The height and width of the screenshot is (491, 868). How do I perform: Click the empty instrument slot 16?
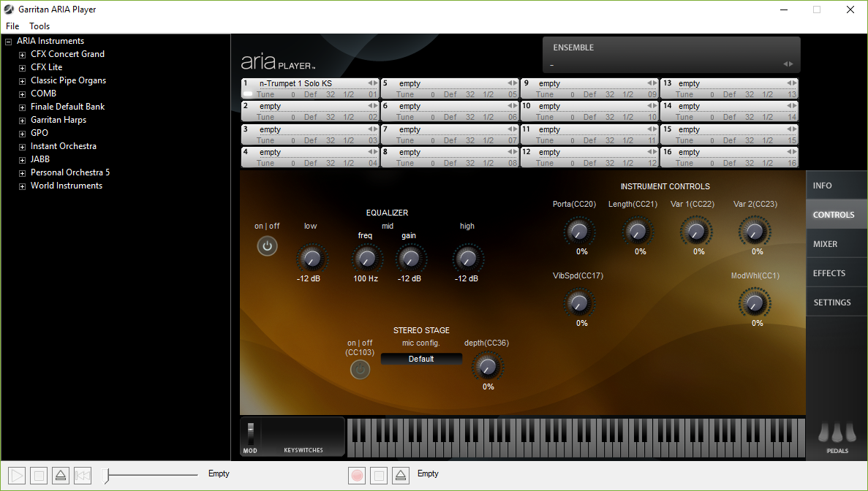coord(729,157)
